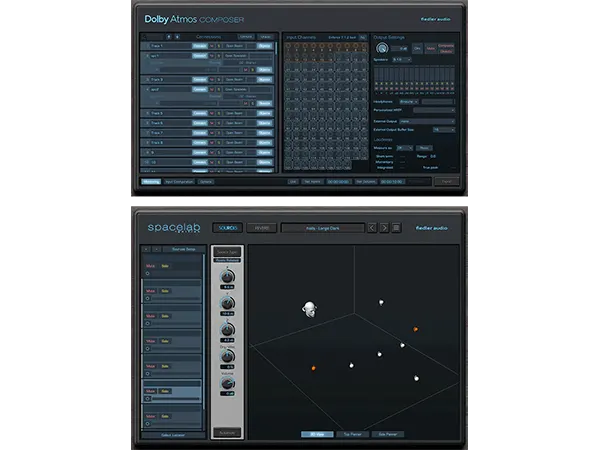This screenshot has width=600, height=450.
Task: Remove a source with the minus button in Spacelab
Action: [156, 249]
